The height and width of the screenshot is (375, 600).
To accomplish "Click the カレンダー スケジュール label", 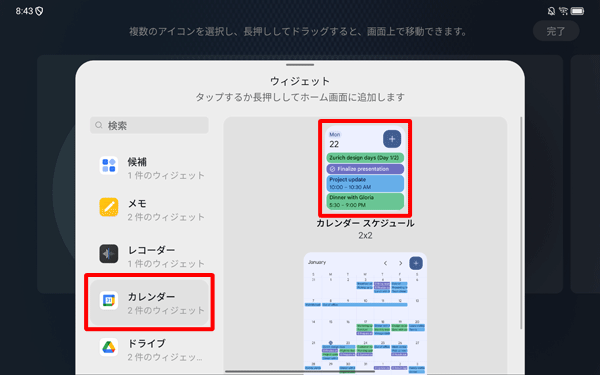I will (365, 223).
